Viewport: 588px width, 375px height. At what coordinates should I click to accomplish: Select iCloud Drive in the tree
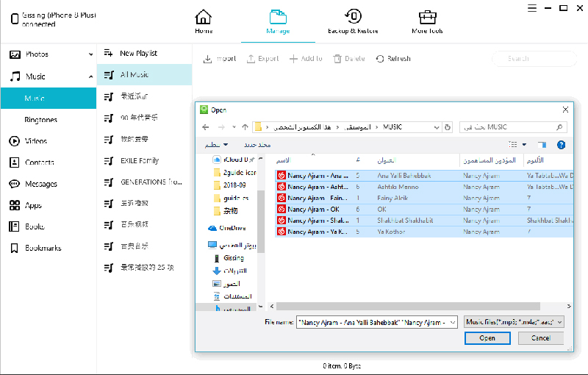234,160
